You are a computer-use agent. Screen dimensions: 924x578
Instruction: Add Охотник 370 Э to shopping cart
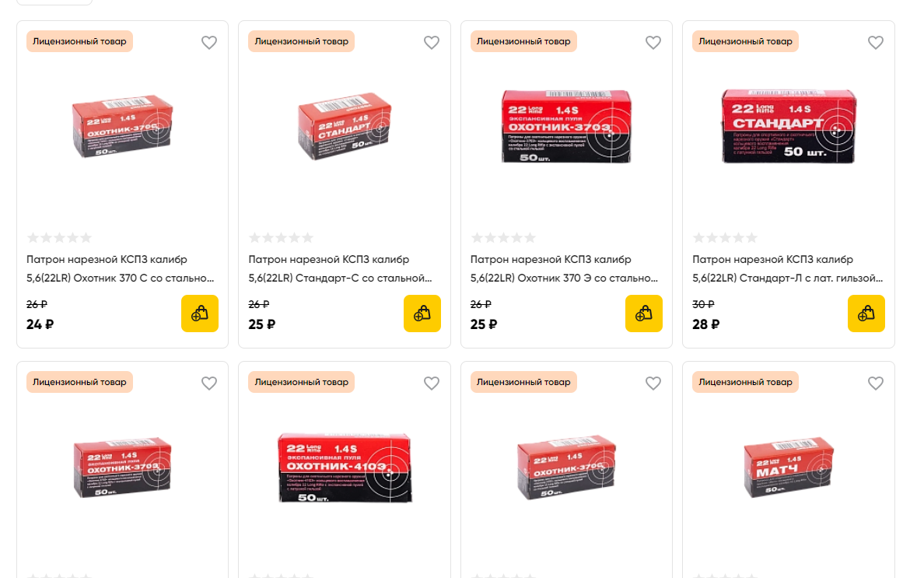tap(644, 314)
